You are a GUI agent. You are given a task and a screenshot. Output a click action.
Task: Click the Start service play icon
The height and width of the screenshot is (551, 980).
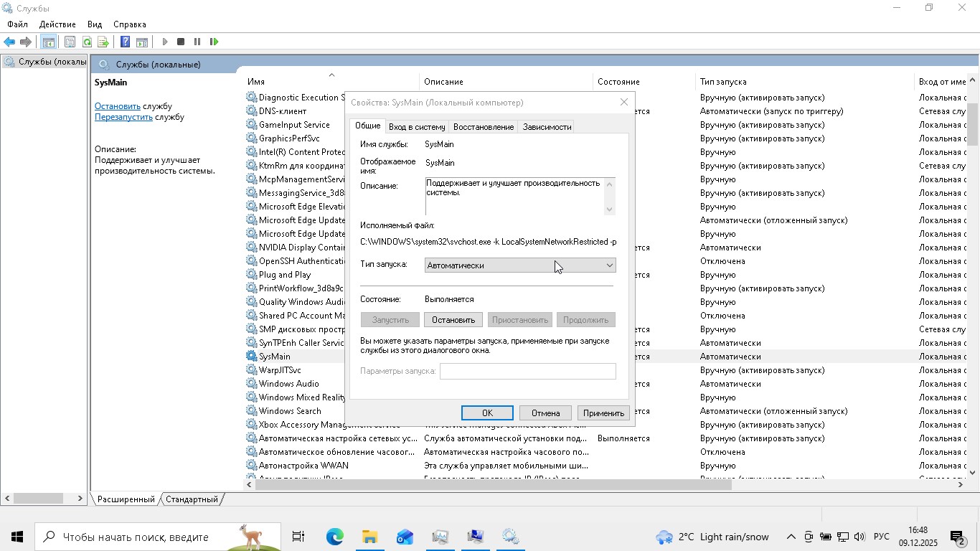pos(164,42)
